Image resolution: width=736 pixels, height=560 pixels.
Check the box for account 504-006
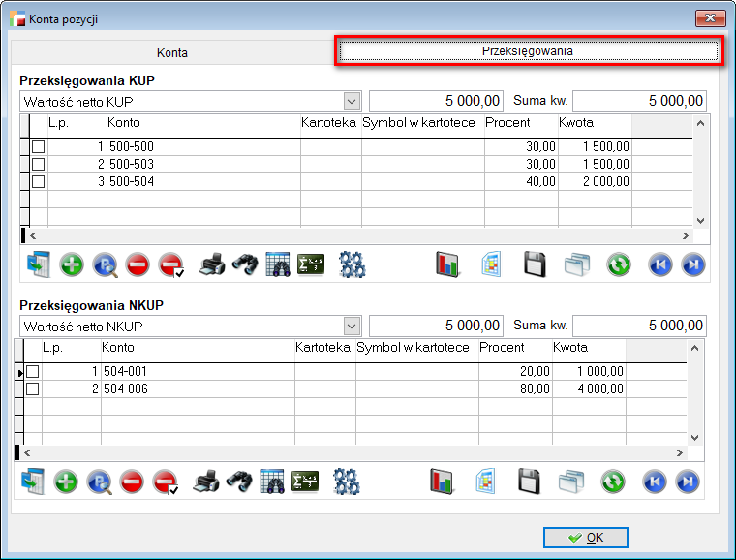point(33,389)
